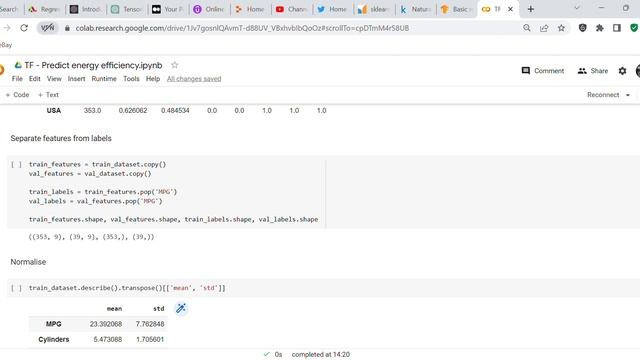The height and width of the screenshot is (360, 640).
Task: Close the TF Colab tab
Action: (x=510, y=9)
